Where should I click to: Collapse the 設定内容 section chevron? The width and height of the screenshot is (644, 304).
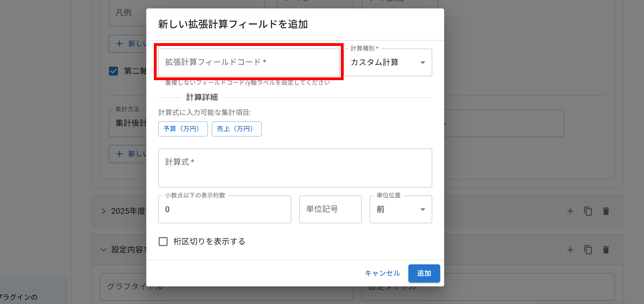click(103, 250)
